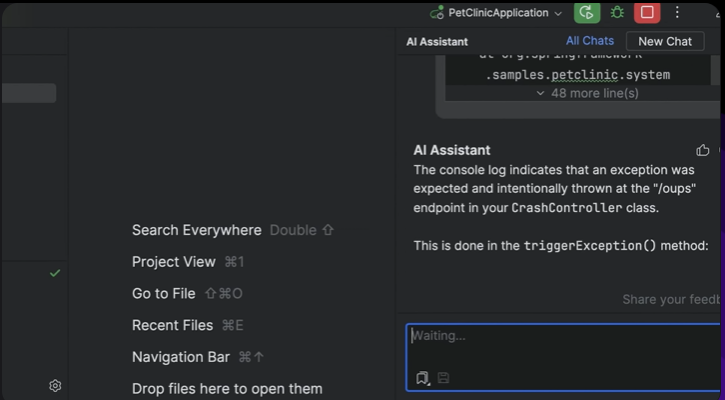Click the Waiting... chat input field
Image resolution: width=725 pixels, height=400 pixels.
pyautogui.click(x=565, y=357)
